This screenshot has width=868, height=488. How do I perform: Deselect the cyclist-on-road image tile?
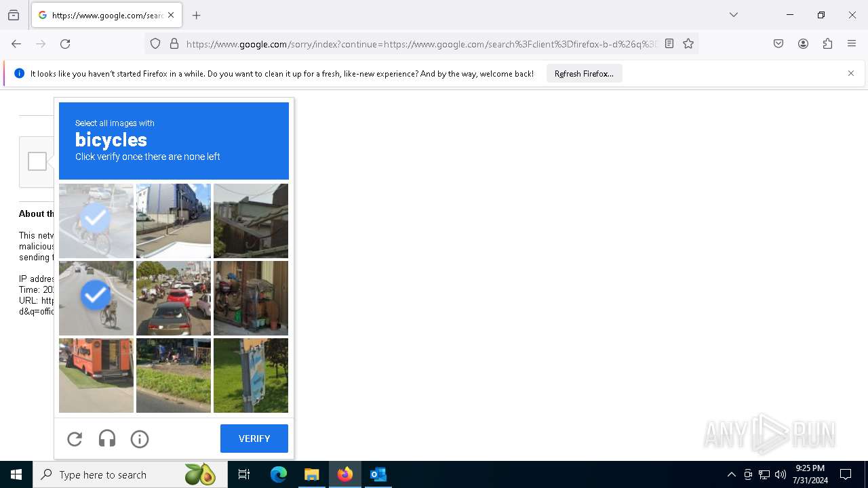[x=96, y=298]
